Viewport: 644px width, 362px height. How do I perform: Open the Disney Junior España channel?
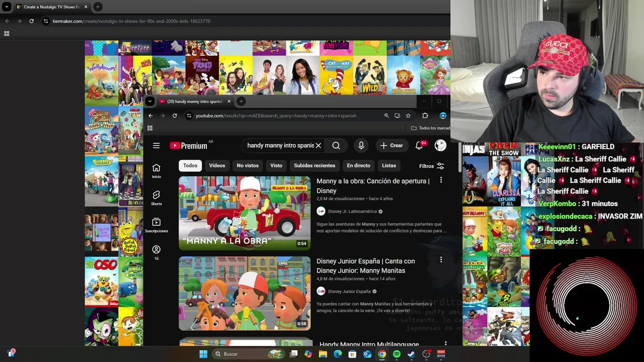pos(349,292)
